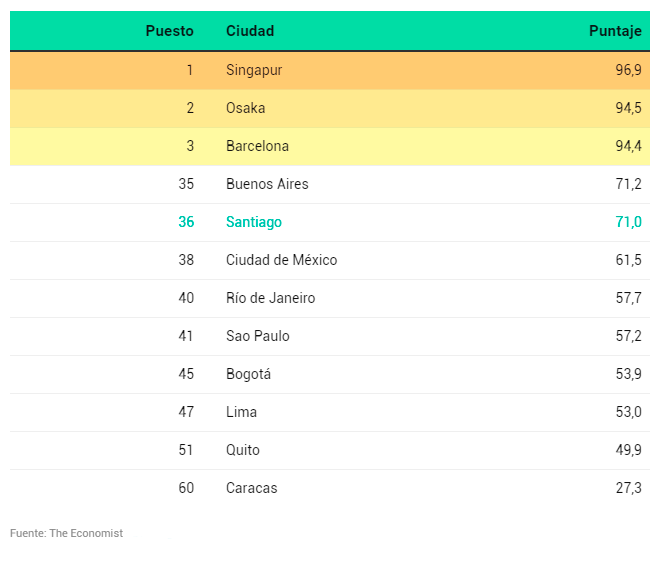Click the Ciudad column header
Image resolution: width=664 pixels, height=568 pixels.
tap(250, 31)
